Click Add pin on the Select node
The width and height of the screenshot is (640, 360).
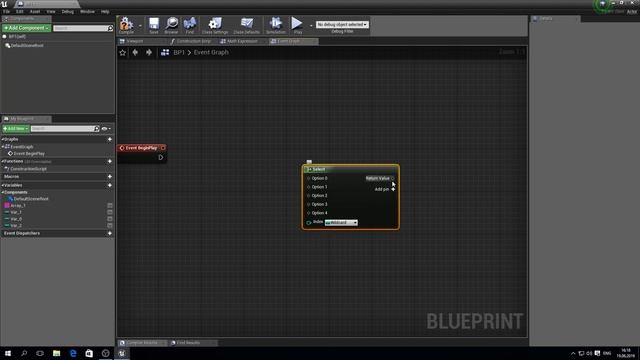click(x=384, y=189)
